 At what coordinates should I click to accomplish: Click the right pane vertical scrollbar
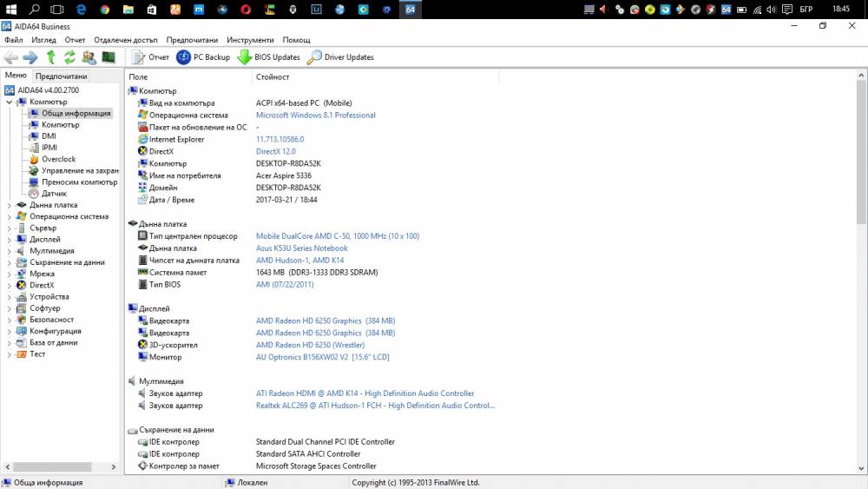861,152
